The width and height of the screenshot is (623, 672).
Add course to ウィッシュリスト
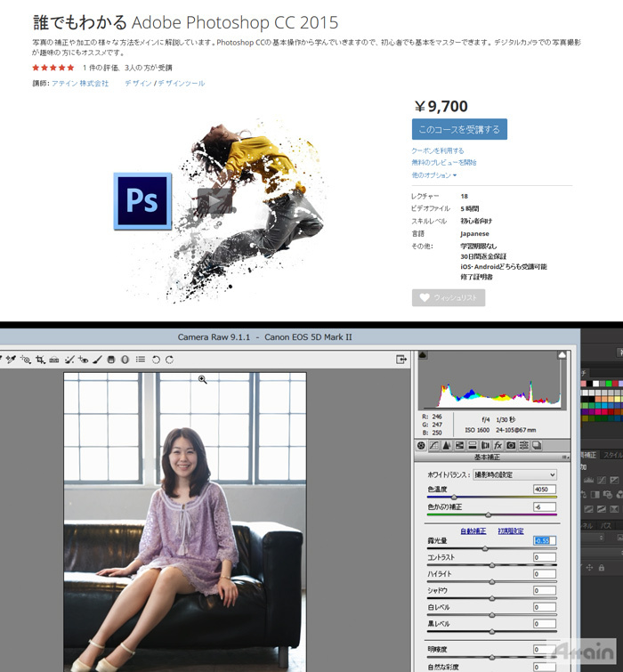pyautogui.click(x=449, y=298)
